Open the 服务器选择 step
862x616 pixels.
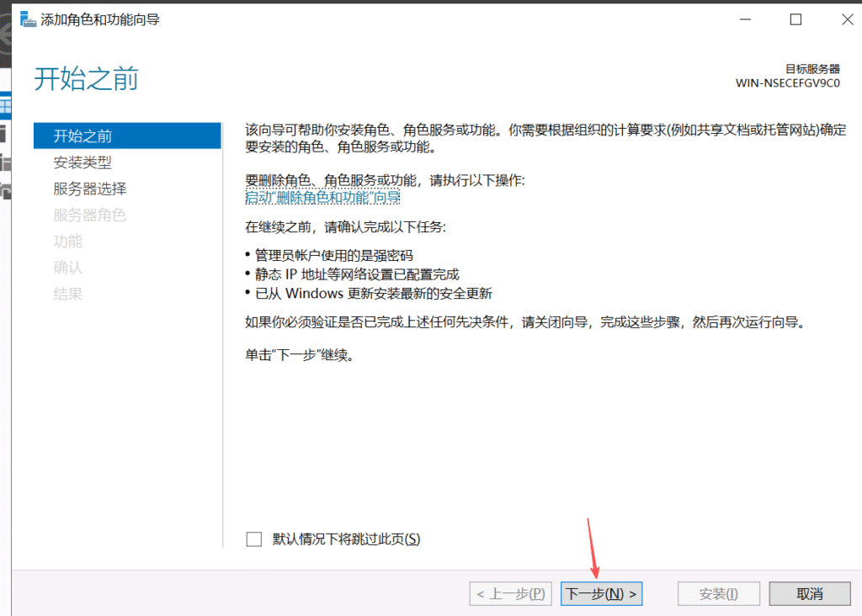coord(90,189)
